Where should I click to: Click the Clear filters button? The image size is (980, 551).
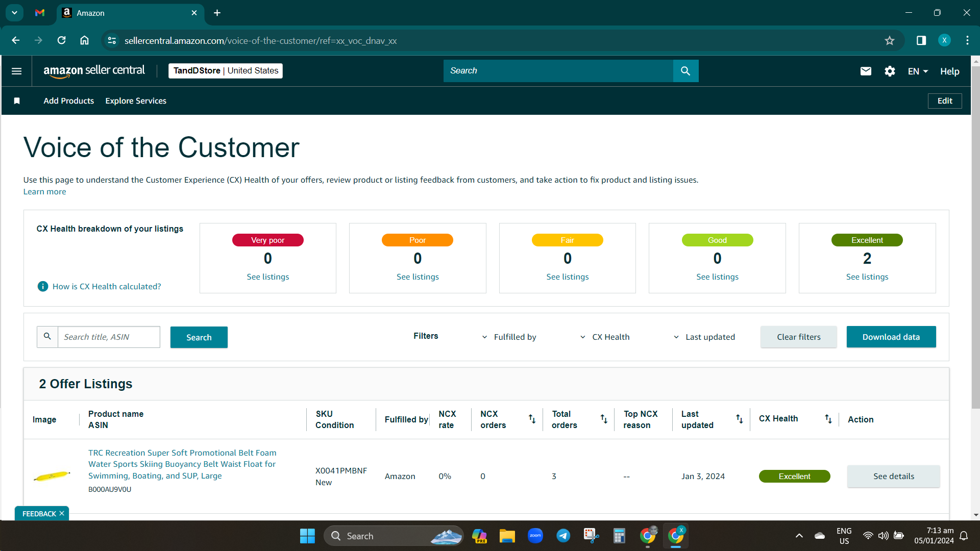pos(798,337)
